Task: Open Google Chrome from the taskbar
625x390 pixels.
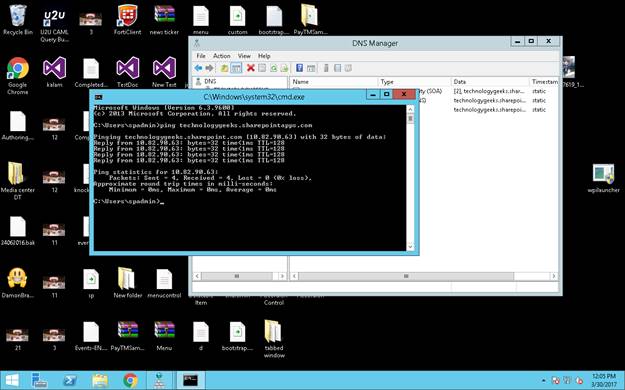Action: tap(130, 380)
